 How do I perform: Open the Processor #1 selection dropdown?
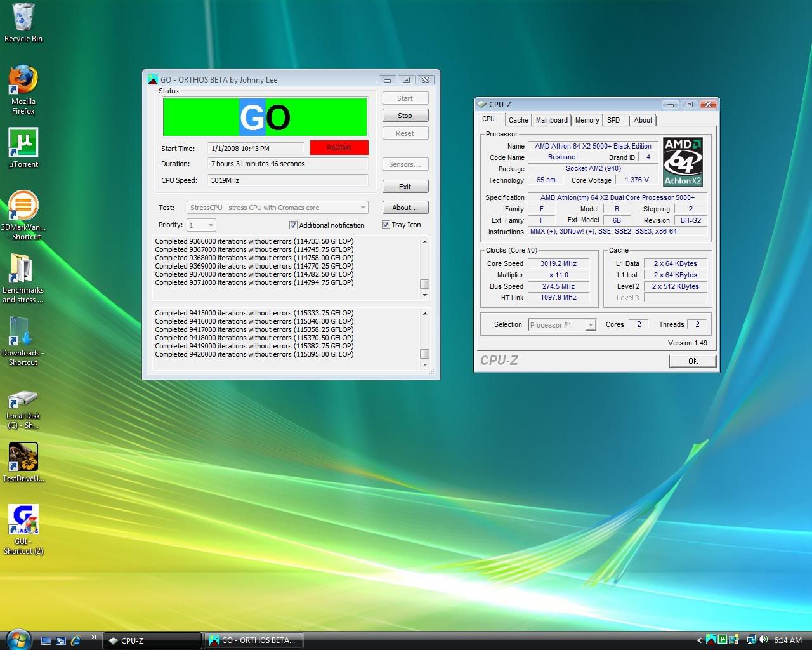[562, 324]
